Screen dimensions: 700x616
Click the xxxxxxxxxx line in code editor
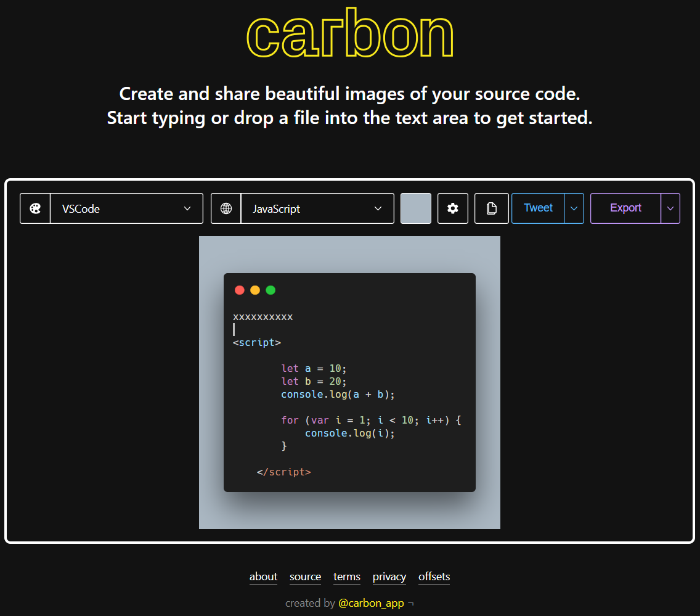click(x=263, y=317)
